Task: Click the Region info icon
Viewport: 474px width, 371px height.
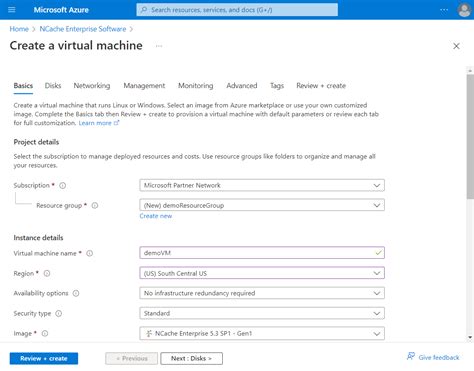Action: coord(47,273)
